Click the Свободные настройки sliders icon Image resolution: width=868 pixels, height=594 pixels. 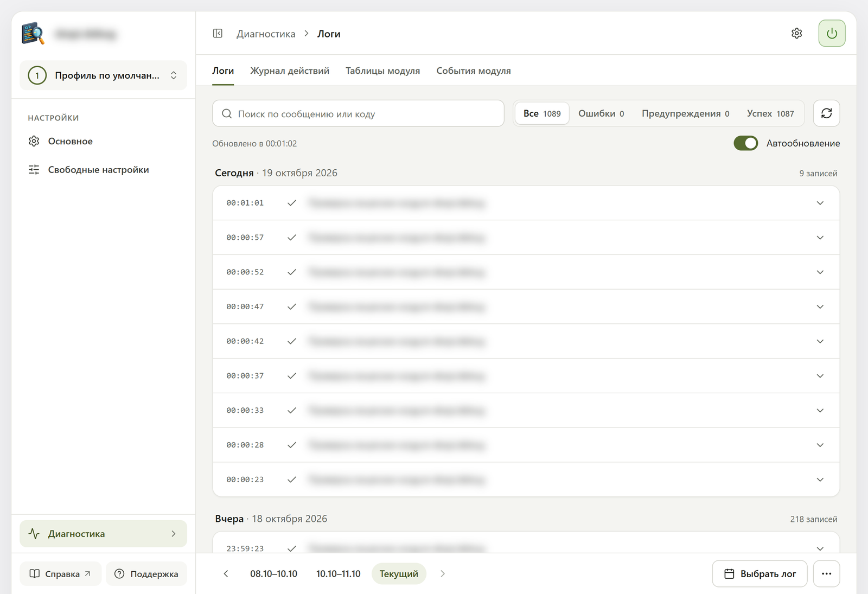point(34,170)
